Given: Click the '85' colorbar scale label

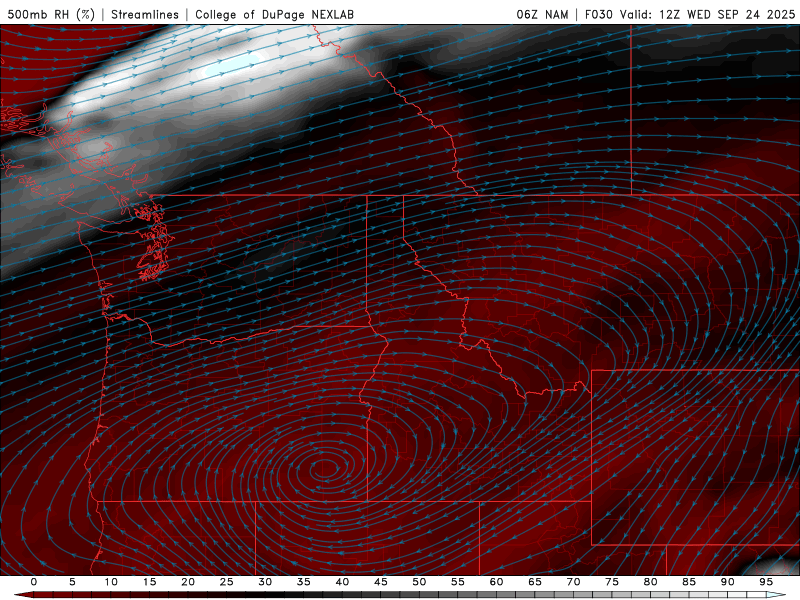Looking at the screenshot, I should (689, 582).
